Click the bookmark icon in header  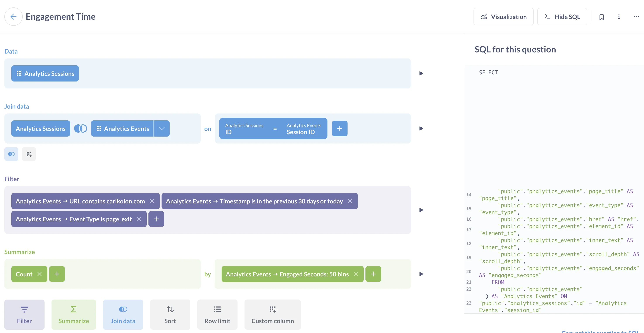[601, 17]
